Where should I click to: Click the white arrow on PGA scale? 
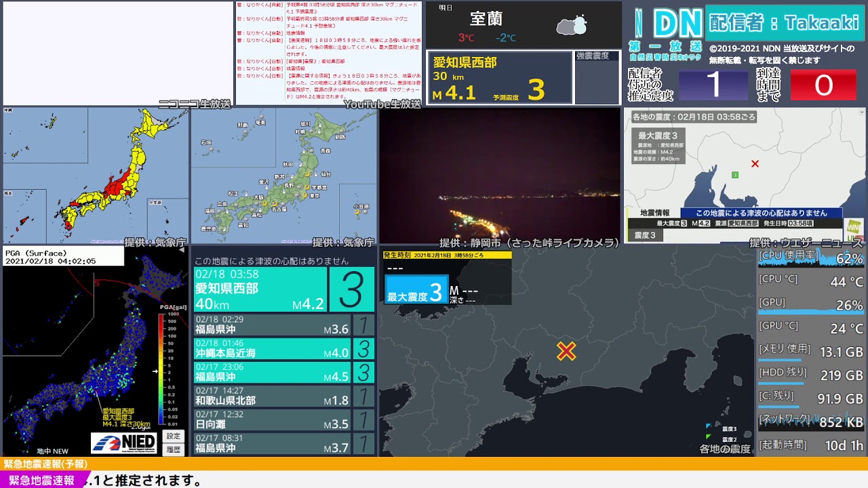coord(155,371)
